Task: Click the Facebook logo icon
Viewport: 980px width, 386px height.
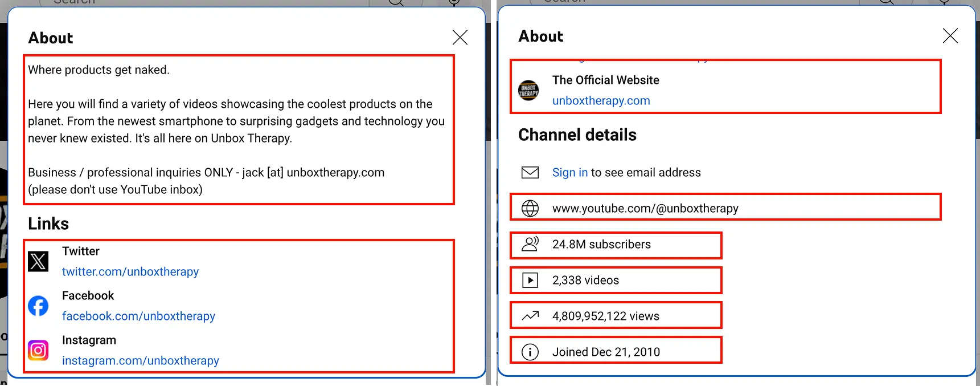Action: (x=38, y=306)
